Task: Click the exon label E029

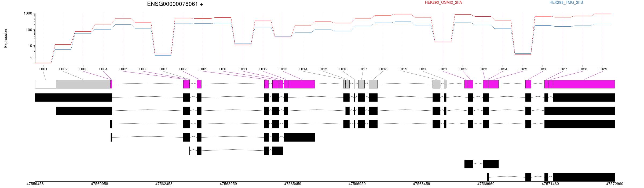Action: tap(603, 69)
